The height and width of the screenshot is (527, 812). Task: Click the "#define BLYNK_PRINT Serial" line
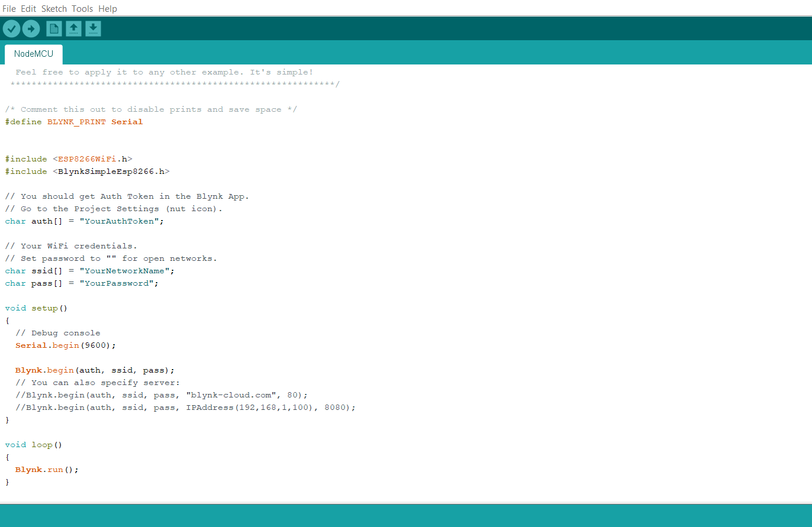[74, 122]
